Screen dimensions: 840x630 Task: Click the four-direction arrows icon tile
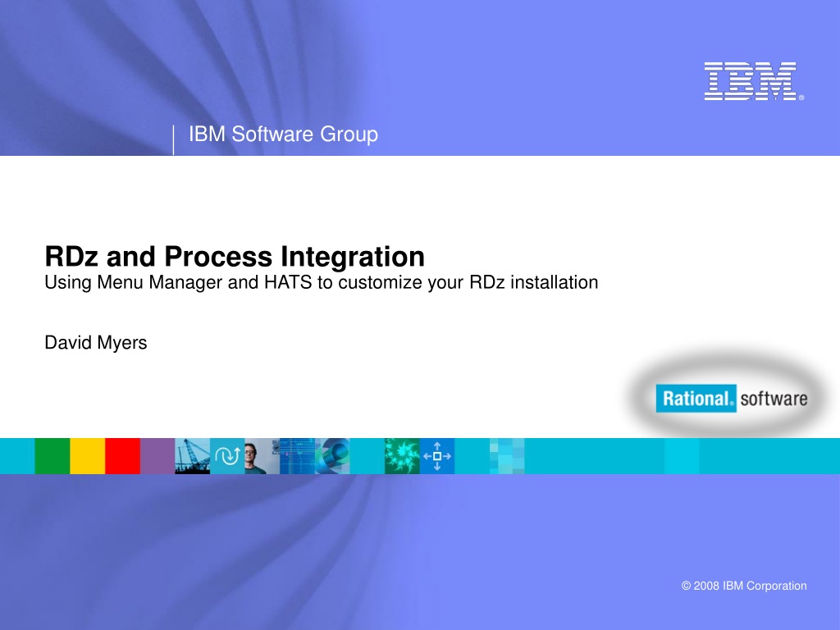(x=437, y=456)
